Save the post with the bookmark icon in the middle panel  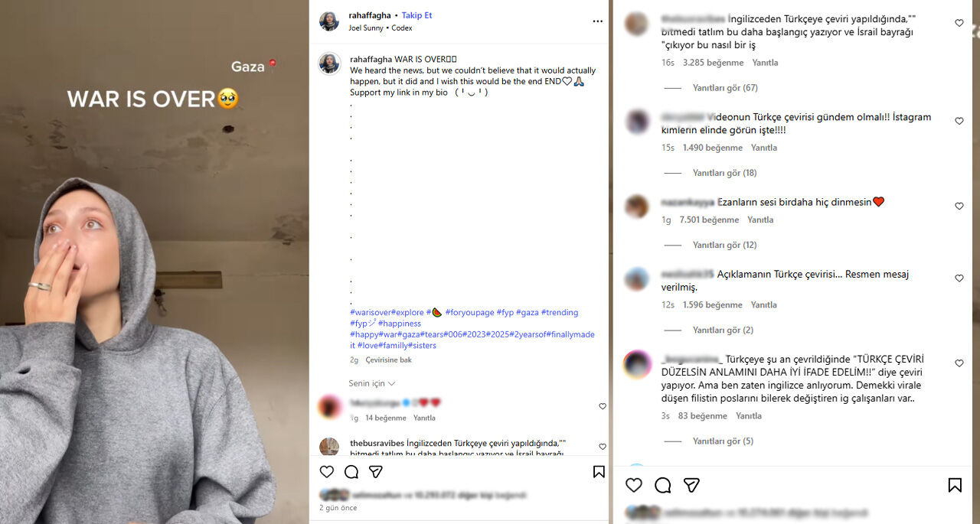pos(599,472)
